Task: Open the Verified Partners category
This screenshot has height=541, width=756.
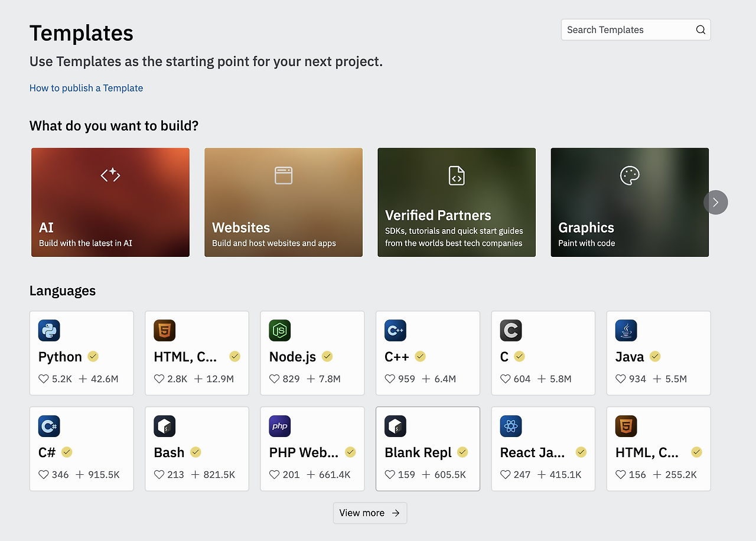Action: (x=457, y=203)
